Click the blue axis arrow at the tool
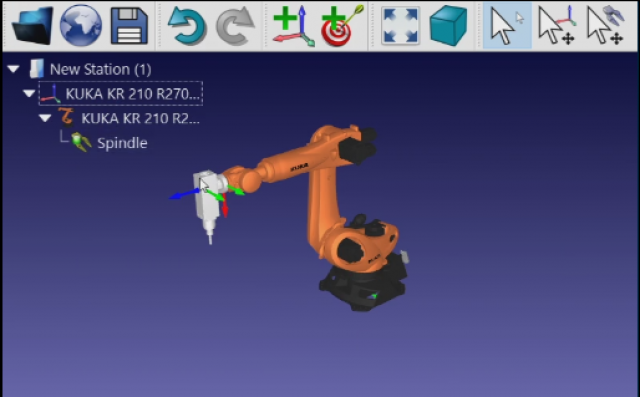Screen dimensions: 640x397 coord(184,194)
